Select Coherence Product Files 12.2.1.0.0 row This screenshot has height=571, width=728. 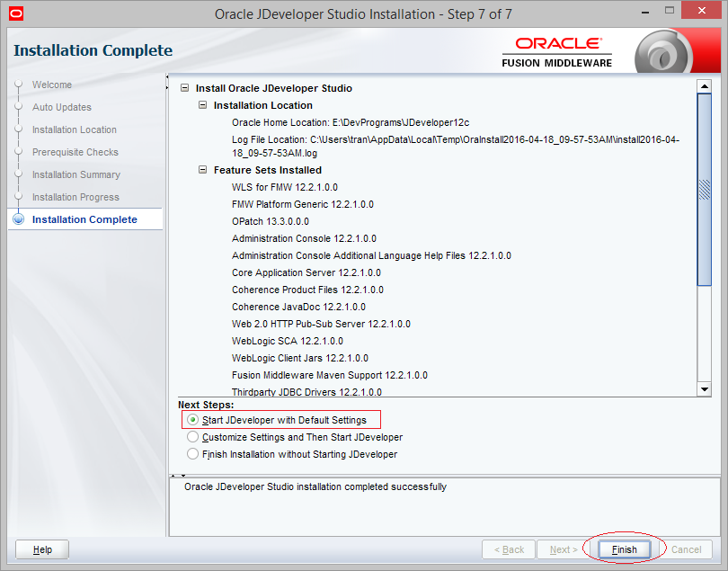coord(307,290)
